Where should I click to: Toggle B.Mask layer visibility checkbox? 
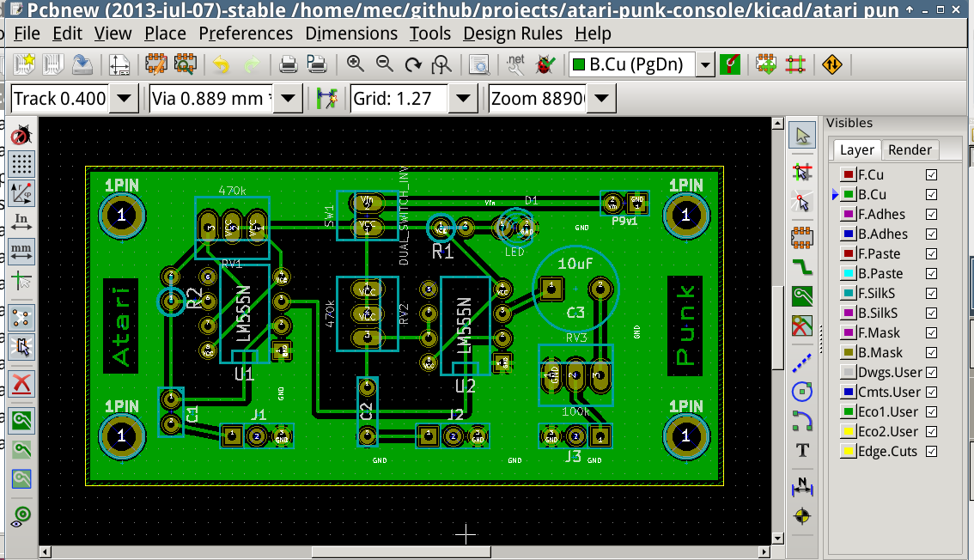pyautogui.click(x=931, y=353)
